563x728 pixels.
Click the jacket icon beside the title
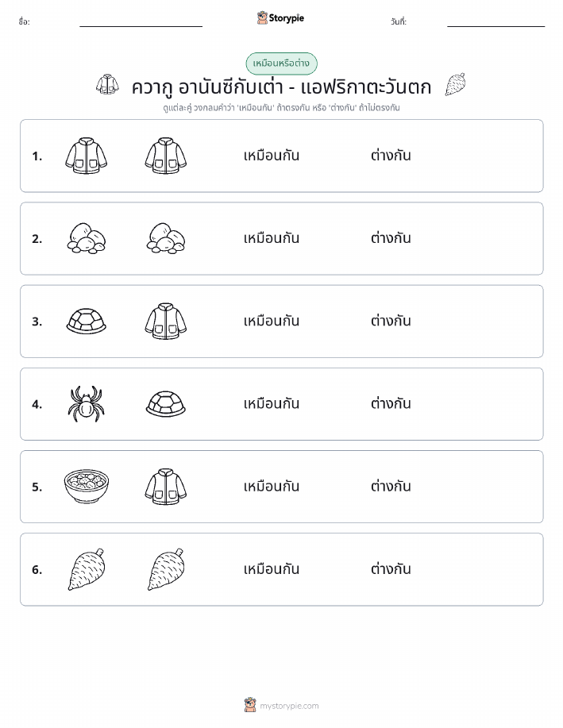point(107,84)
